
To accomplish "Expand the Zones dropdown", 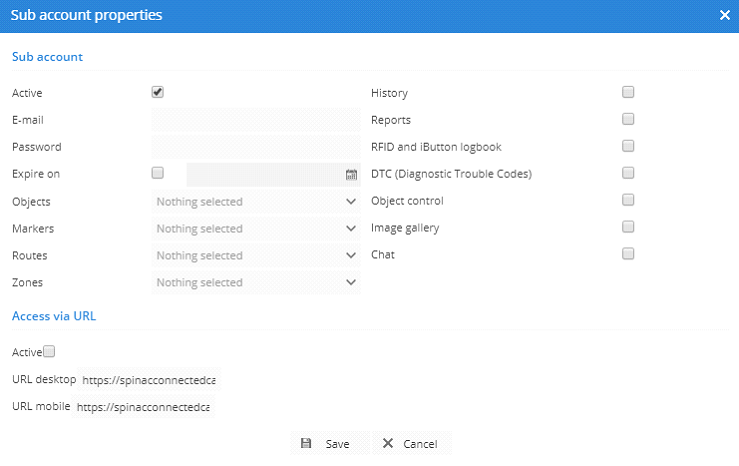I will [256, 283].
